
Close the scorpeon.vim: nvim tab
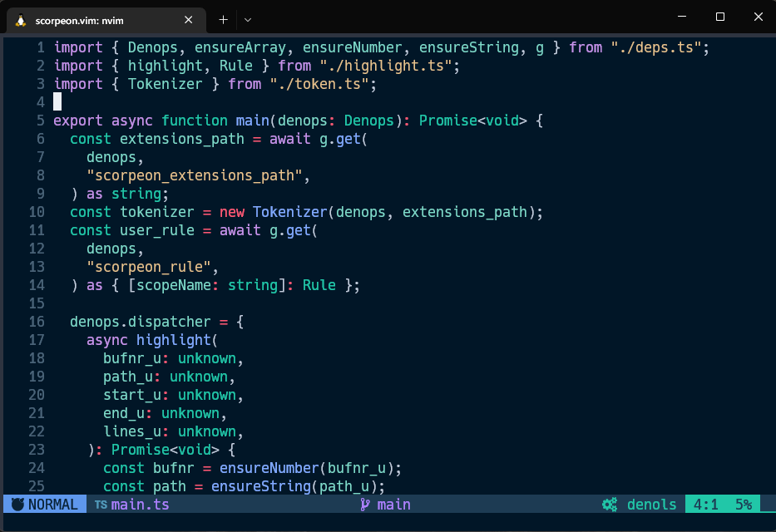189,20
